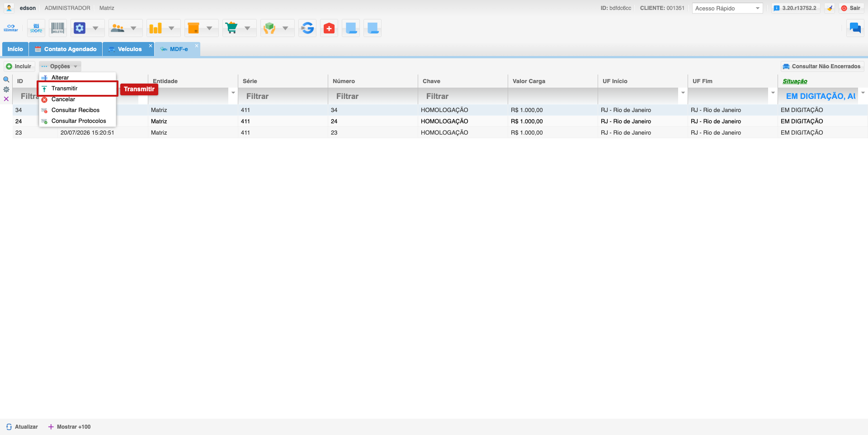The width and height of the screenshot is (868, 435).
Task: Click the second blue scroll document icon
Action: click(373, 28)
